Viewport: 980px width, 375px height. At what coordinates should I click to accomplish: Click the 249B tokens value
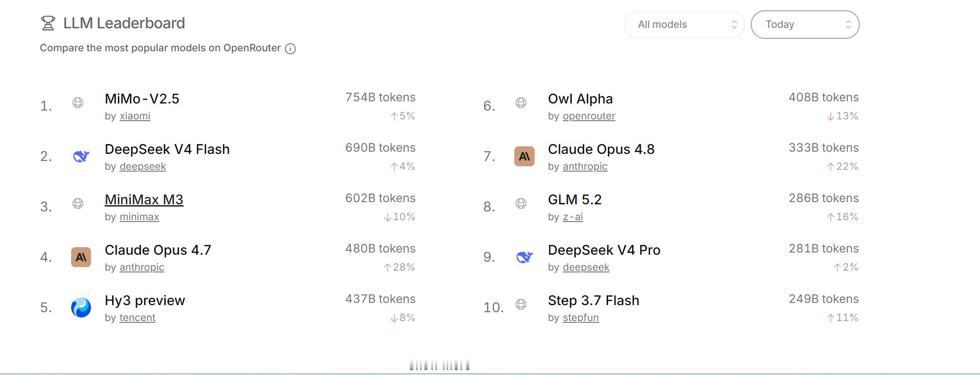click(x=824, y=299)
